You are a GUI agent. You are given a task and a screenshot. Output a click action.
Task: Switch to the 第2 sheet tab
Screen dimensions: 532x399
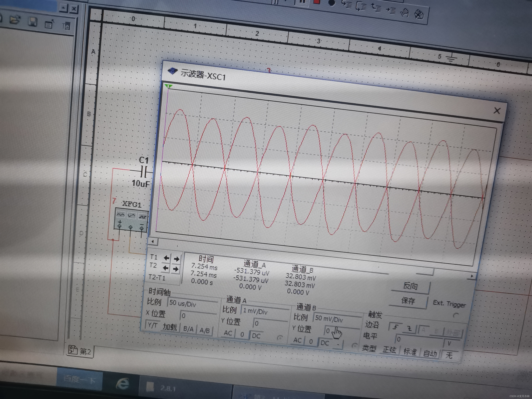click(80, 351)
